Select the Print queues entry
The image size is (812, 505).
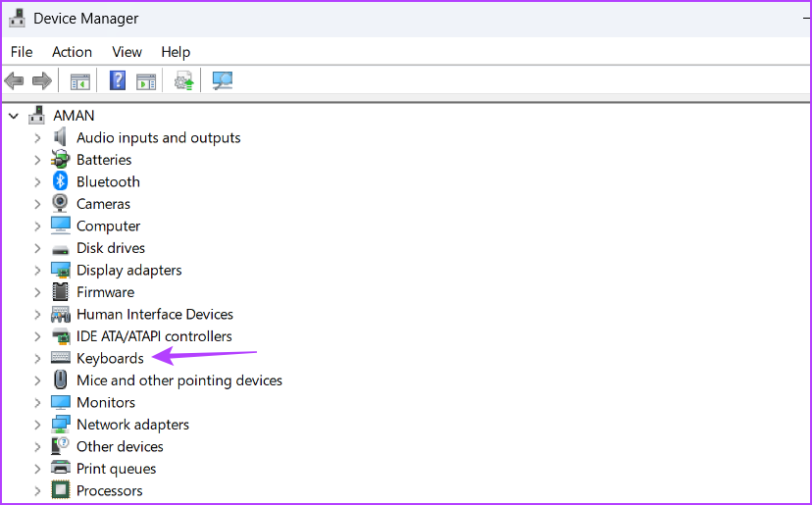tap(116, 469)
